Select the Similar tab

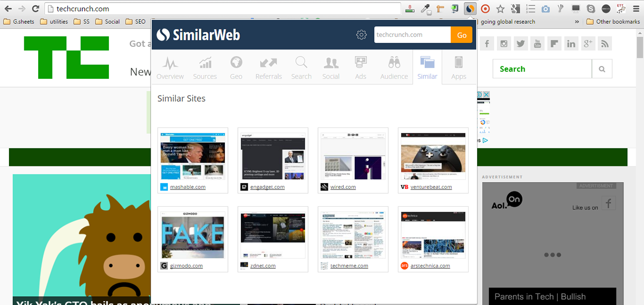427,67
